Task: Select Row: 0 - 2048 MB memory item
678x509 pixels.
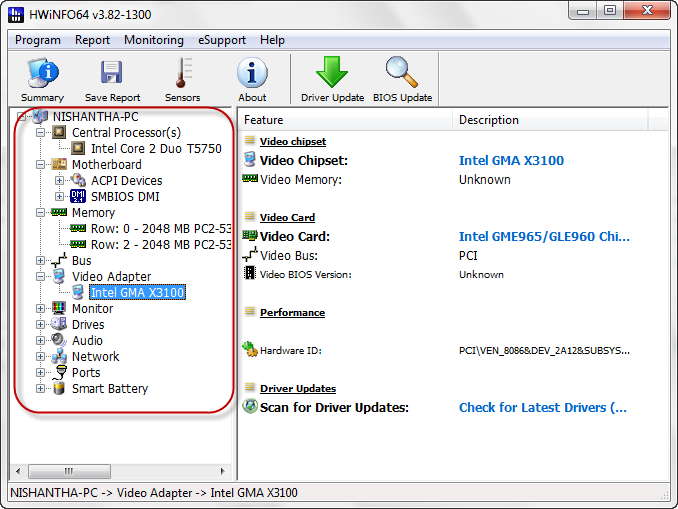Action: (x=161, y=228)
